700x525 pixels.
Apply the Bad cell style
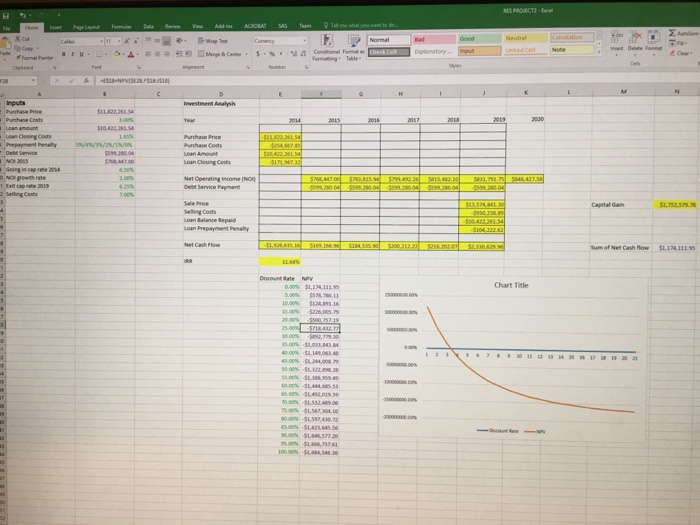point(434,39)
